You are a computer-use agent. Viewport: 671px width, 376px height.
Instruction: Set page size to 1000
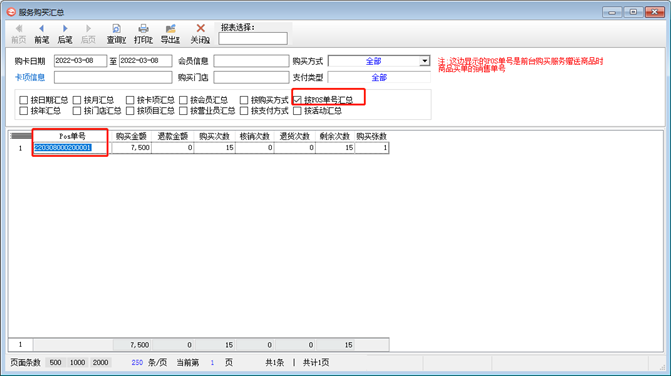coord(77,362)
